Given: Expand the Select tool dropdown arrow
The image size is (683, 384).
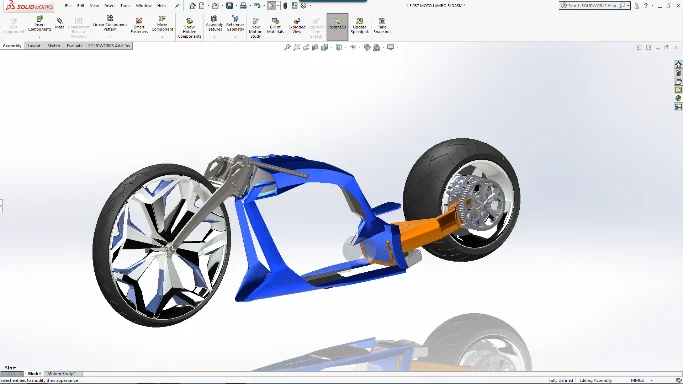Looking at the screenshot, I should pos(278,6).
